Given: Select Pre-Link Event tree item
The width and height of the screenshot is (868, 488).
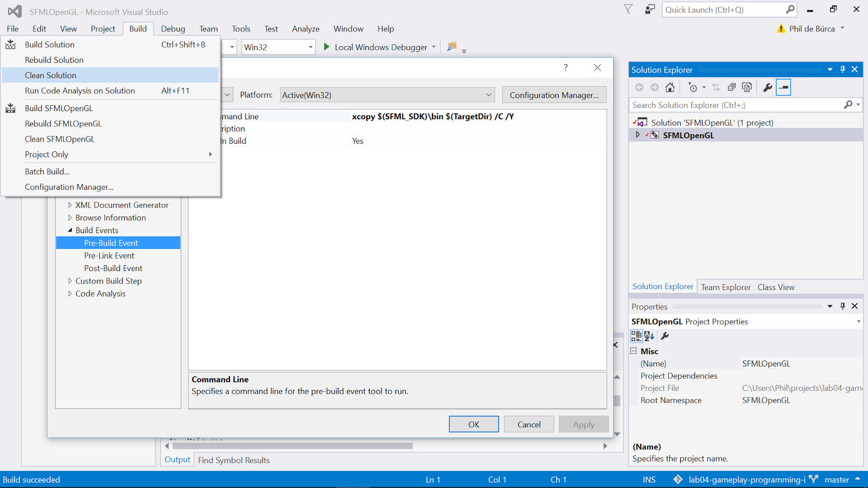Looking at the screenshot, I should 109,255.
